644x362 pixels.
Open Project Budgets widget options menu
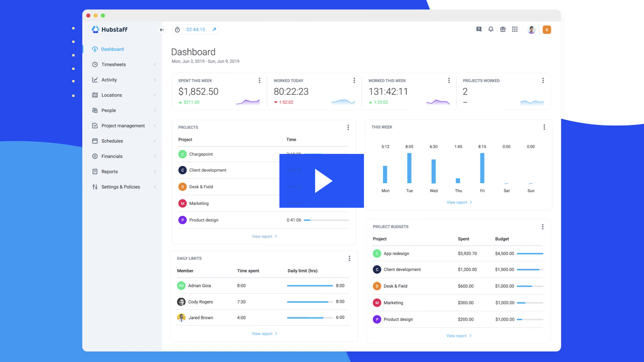(542, 227)
